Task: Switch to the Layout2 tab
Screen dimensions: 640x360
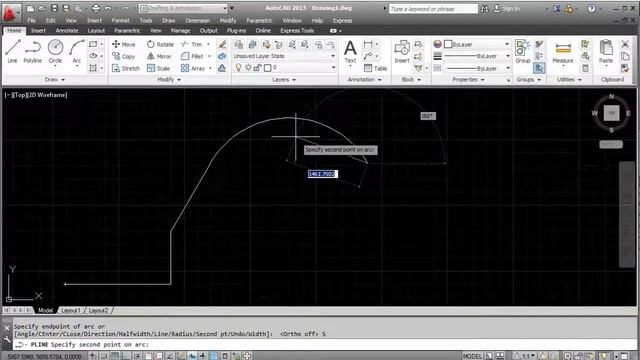Action: (x=98, y=310)
